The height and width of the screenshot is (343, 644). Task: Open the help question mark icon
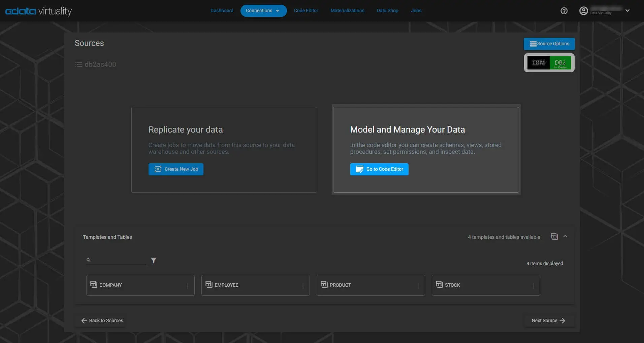pyautogui.click(x=564, y=11)
